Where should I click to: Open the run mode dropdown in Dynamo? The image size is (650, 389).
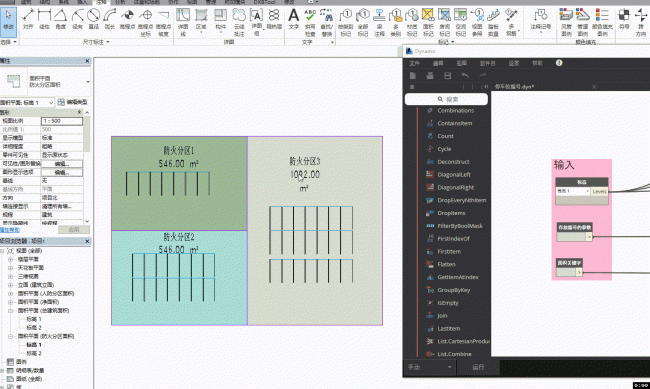(430, 367)
